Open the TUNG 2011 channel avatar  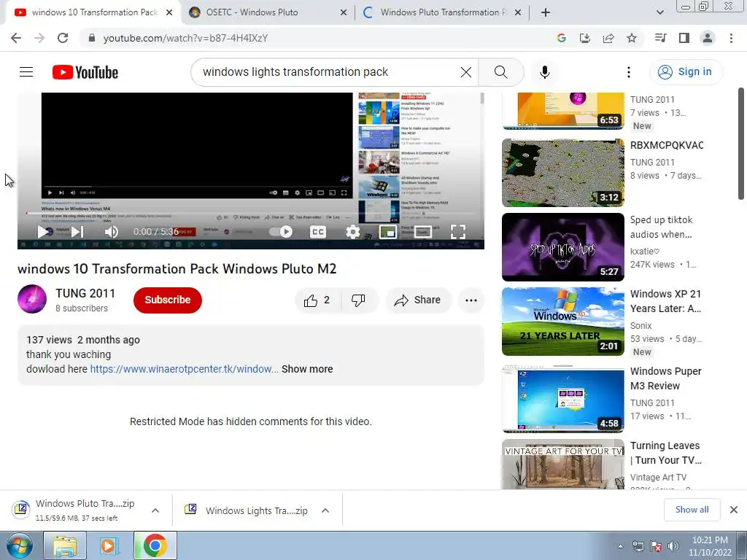(32, 299)
